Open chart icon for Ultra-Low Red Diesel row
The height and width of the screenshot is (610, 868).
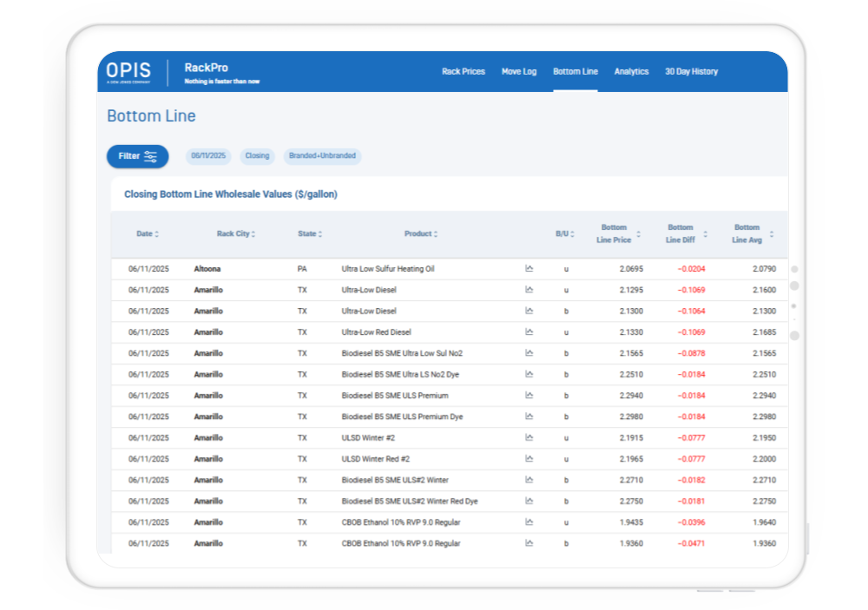(x=529, y=332)
